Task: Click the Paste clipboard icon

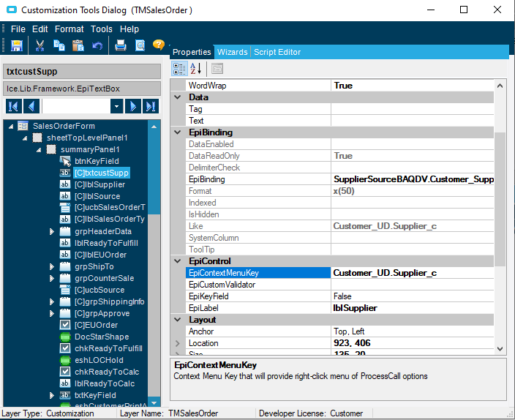Action: pos(78,45)
